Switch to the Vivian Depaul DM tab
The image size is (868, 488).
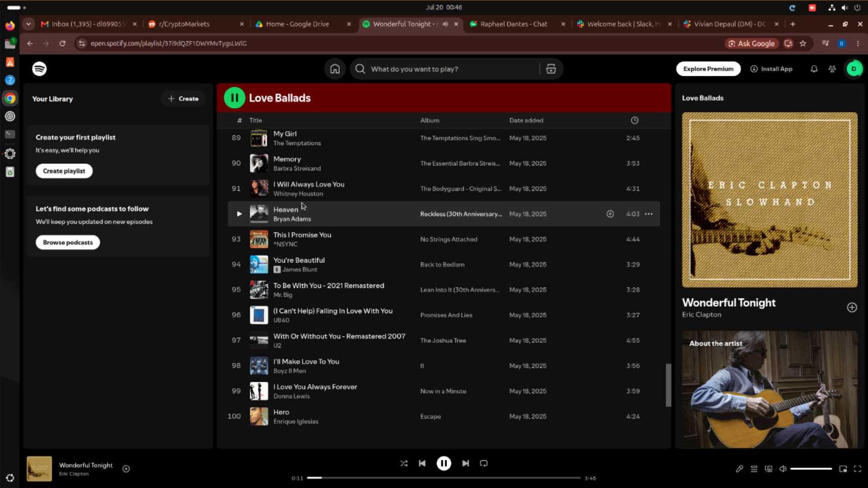pos(731,24)
